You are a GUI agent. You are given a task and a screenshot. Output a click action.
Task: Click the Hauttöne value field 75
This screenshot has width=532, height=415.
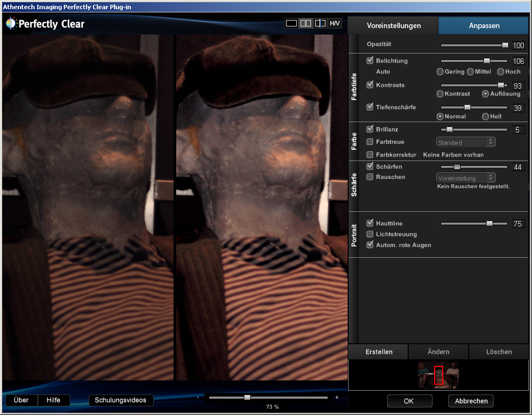point(518,223)
